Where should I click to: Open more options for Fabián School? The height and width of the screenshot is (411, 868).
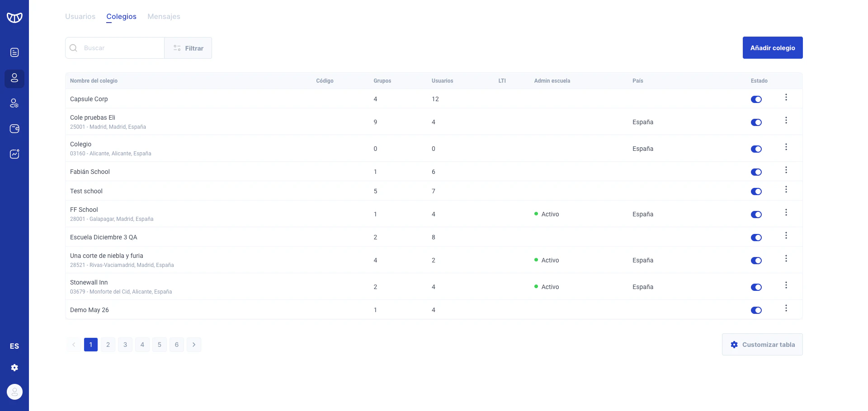click(x=786, y=170)
